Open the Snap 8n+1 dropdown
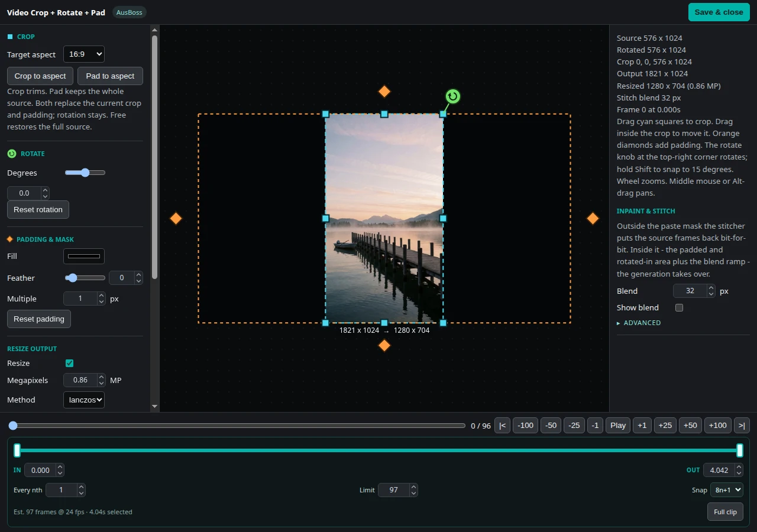Image resolution: width=757 pixels, height=532 pixels. 727,490
